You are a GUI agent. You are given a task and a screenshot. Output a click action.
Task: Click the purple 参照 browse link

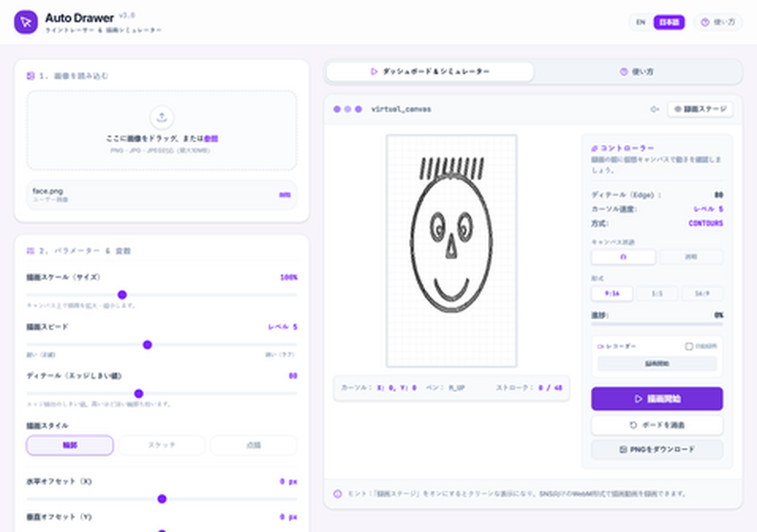(211, 138)
